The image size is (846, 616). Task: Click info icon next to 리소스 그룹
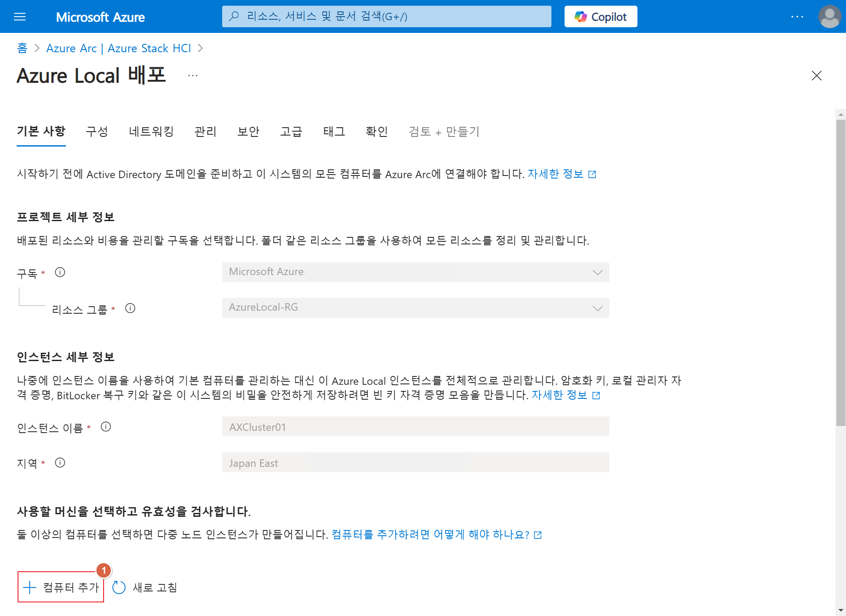tap(130, 308)
